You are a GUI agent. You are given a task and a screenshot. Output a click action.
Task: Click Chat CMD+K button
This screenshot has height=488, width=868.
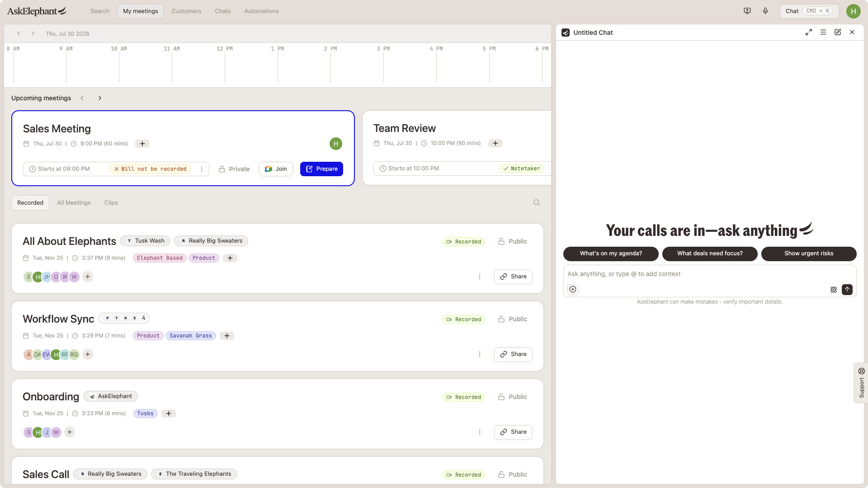point(809,11)
